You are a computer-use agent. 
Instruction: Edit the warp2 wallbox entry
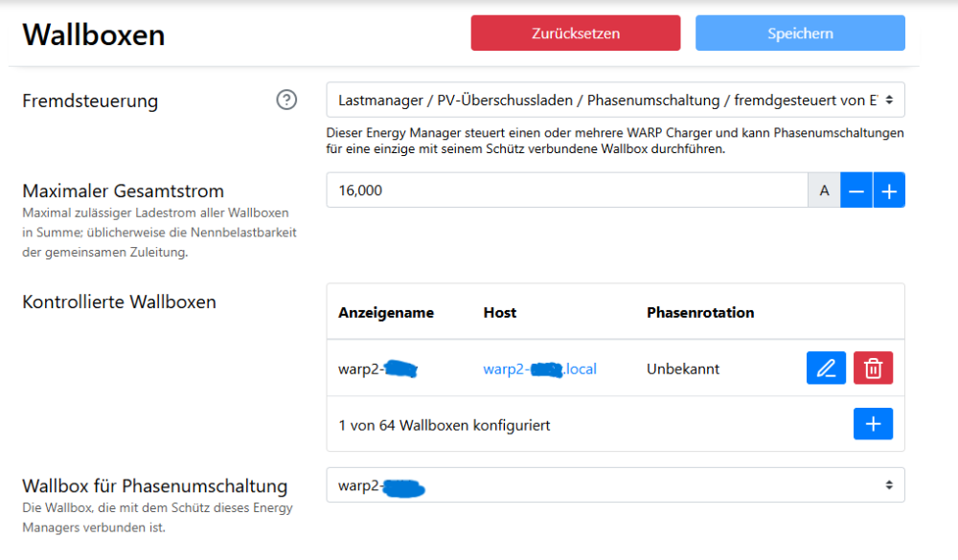click(826, 369)
